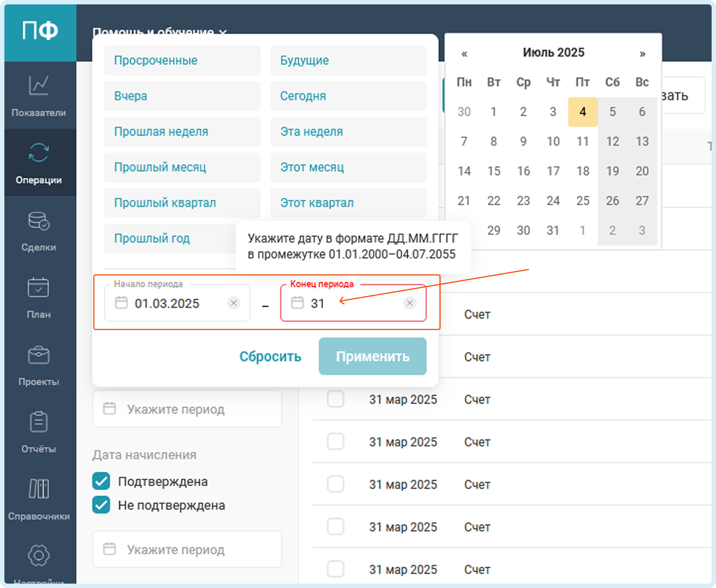This screenshot has height=588, width=716.
Task: Clear the Начало периода date
Action: [x=233, y=303]
